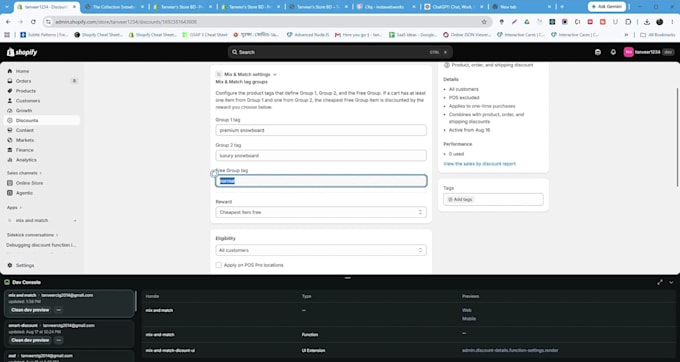Clean dev preview for mix and match
This screenshot has height=362, width=680.
30,310
